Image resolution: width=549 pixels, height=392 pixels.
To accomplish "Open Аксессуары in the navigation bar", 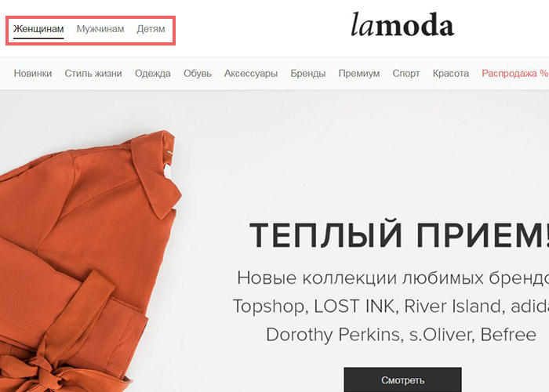I will tap(251, 74).
